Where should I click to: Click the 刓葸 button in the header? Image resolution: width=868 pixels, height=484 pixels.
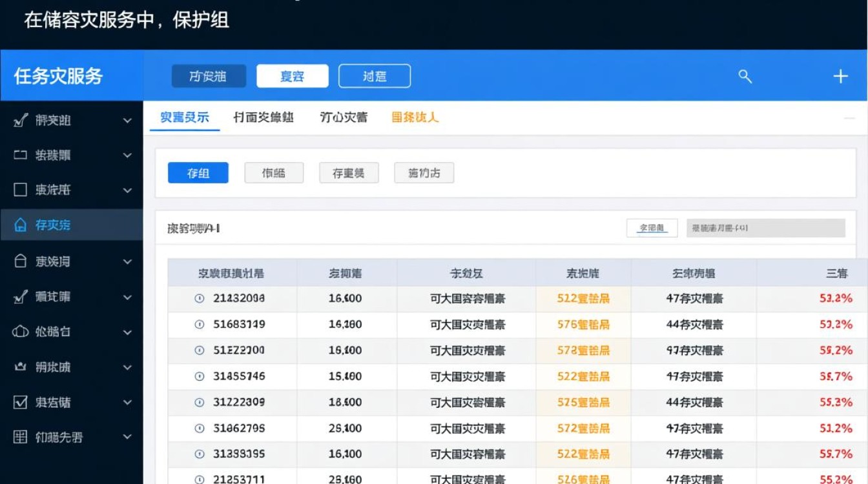pyautogui.click(x=375, y=76)
